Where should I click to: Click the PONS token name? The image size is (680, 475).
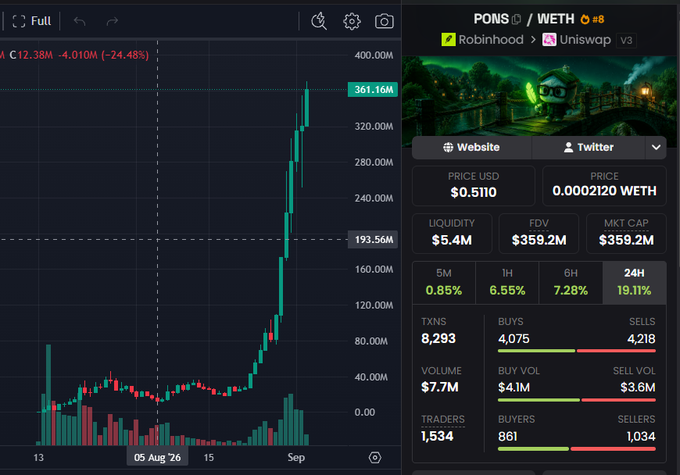(491, 19)
